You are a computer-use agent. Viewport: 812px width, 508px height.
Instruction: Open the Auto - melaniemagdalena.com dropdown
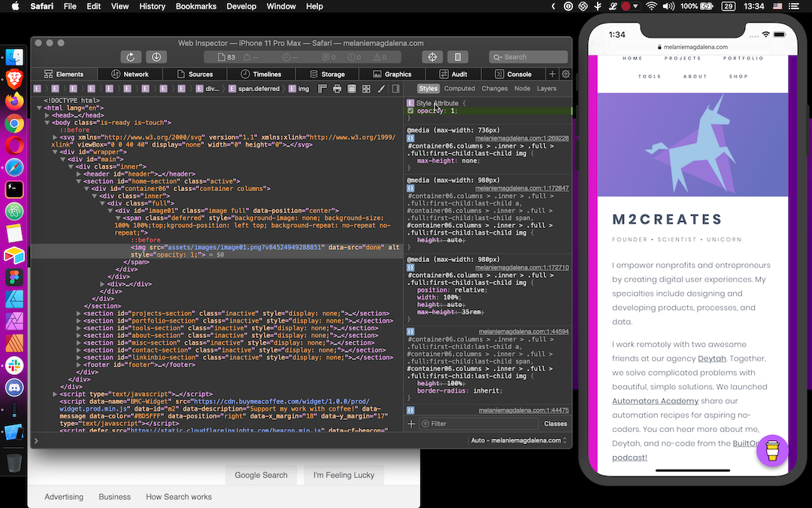point(519,440)
